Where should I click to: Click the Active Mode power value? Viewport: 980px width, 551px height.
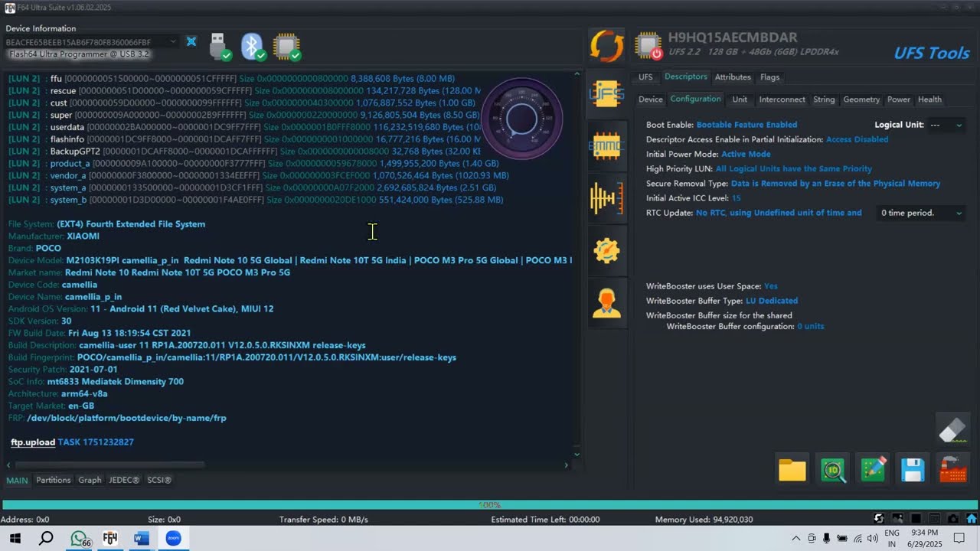click(x=746, y=154)
